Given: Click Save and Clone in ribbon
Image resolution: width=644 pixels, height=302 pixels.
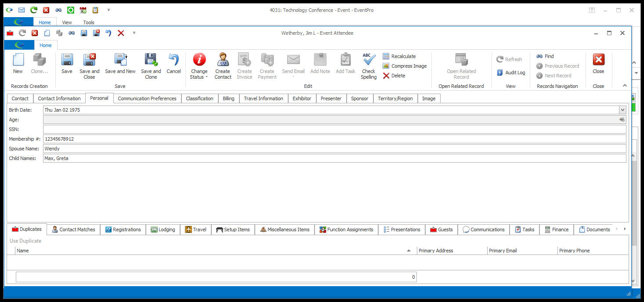Looking at the screenshot, I should (x=151, y=66).
